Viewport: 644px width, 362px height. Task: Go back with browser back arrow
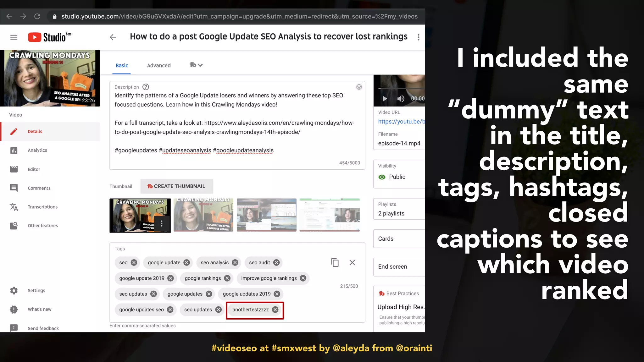tap(9, 16)
